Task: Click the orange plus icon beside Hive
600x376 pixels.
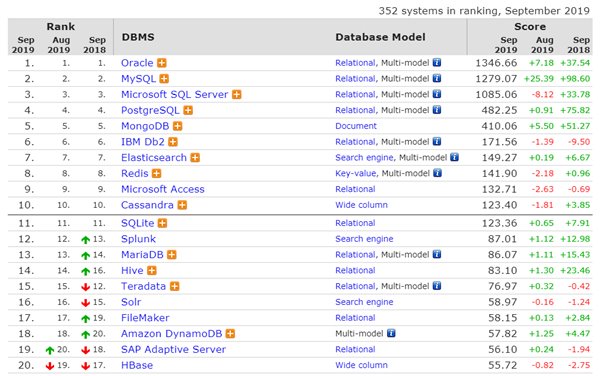Action: pyautogui.click(x=152, y=271)
